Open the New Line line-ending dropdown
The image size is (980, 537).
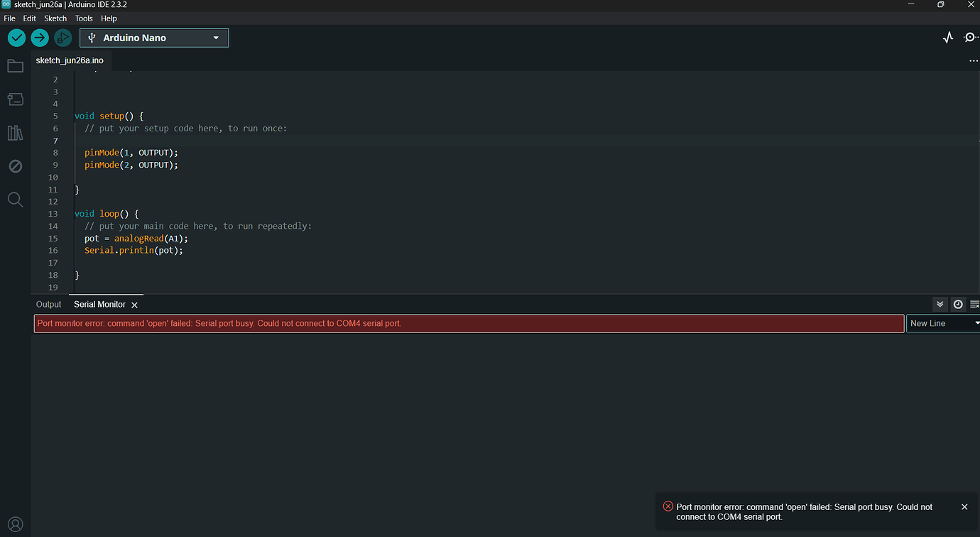point(942,323)
